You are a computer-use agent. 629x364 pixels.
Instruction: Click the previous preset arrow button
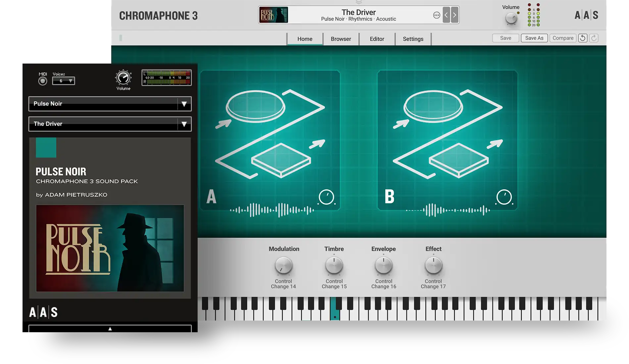pos(446,15)
